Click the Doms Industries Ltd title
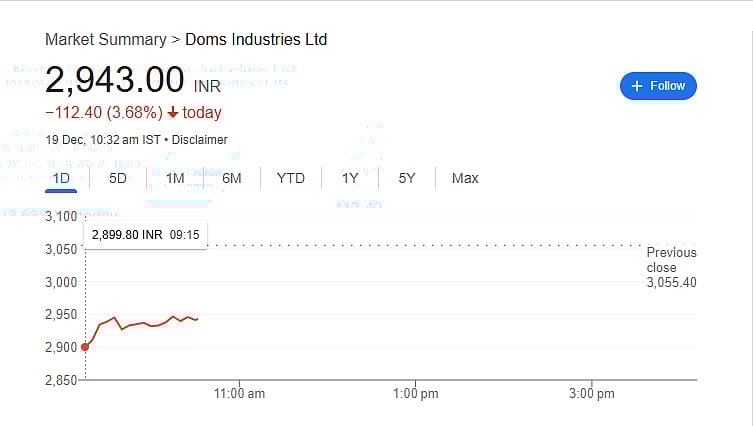 point(256,40)
